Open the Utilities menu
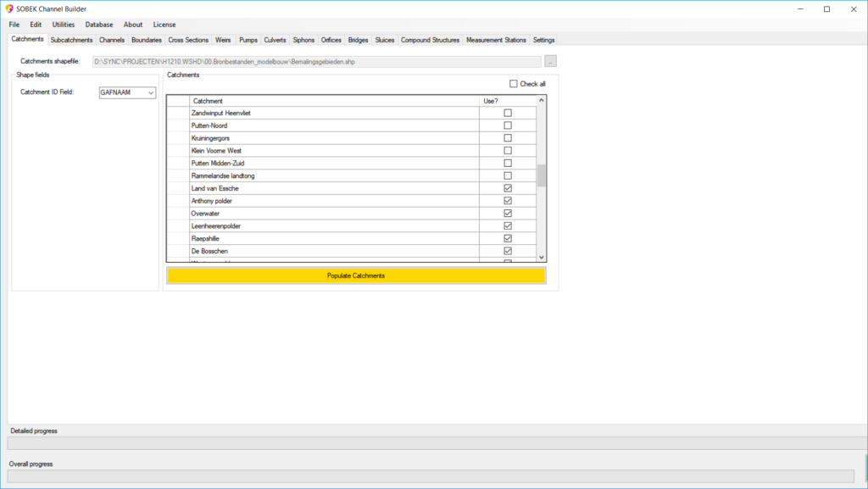Screen dimensions: 868x489 pos(64,25)
